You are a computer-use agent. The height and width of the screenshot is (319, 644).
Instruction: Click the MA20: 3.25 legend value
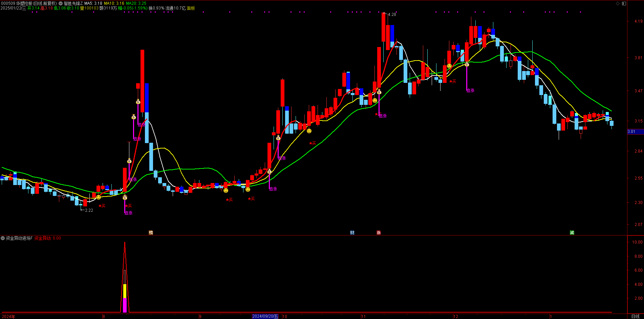136,3
